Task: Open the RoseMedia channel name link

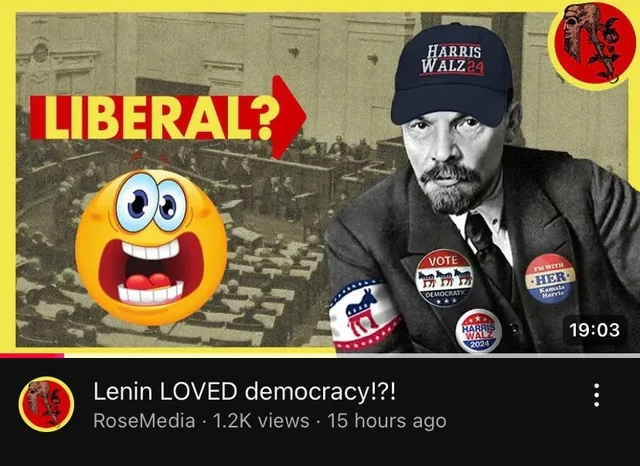Action: tap(144, 421)
